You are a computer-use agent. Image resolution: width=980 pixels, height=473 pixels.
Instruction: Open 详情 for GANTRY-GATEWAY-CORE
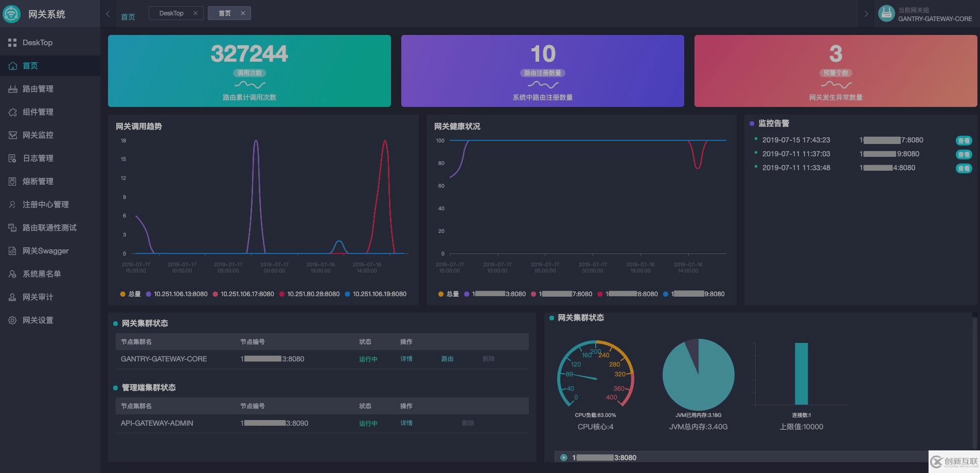tap(406, 359)
